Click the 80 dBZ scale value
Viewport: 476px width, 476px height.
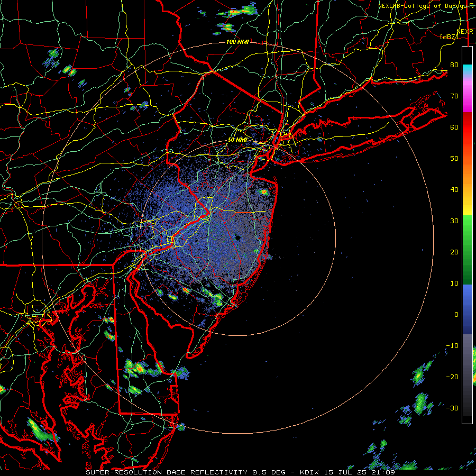click(x=454, y=65)
